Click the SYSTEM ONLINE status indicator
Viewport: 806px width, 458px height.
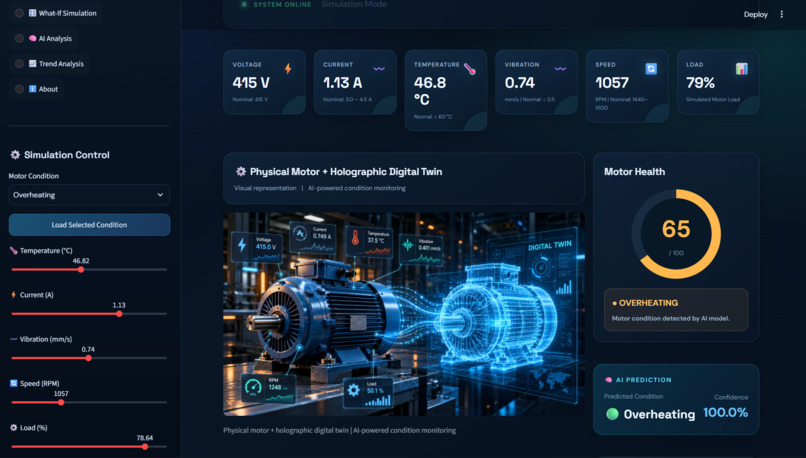[277, 4]
